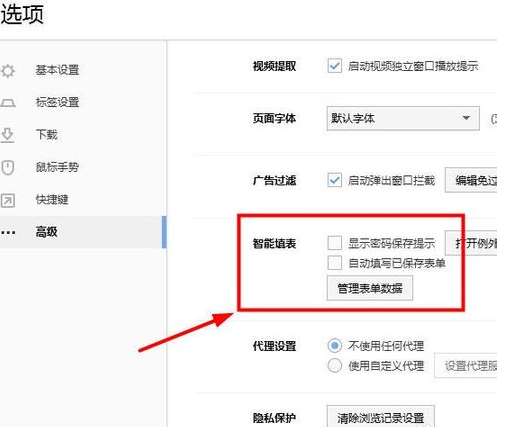This screenshot has height=427, width=505.
Task: Open the 基本设置 section
Action: (57, 70)
